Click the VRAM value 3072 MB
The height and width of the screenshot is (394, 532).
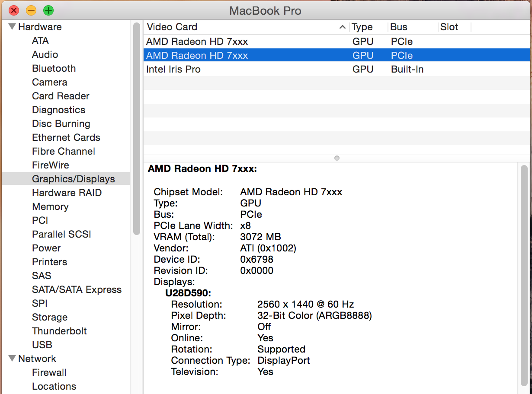tap(260, 237)
